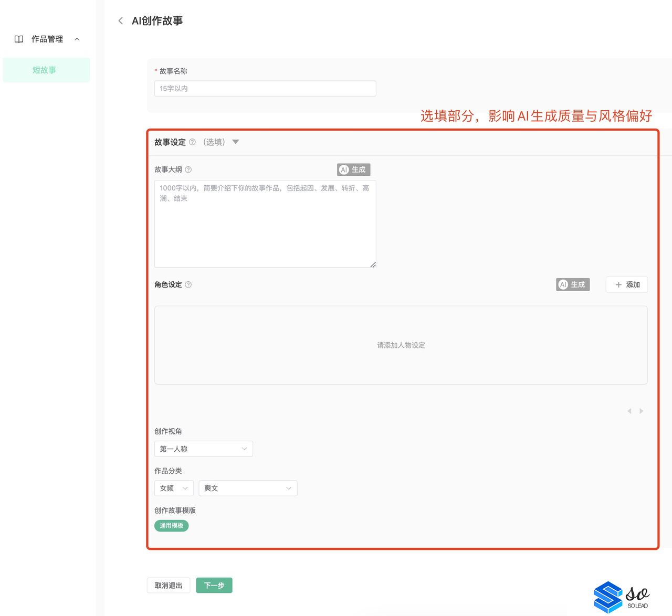Click the 下一步 button
The width and height of the screenshot is (672, 616).
[x=214, y=585]
